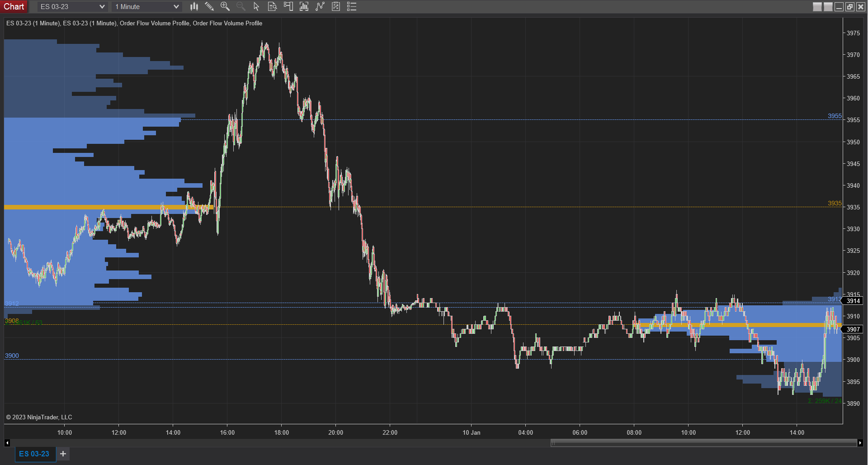The width and height of the screenshot is (868, 465).
Task: Click the 3965 price axis label
Action: 854,76
